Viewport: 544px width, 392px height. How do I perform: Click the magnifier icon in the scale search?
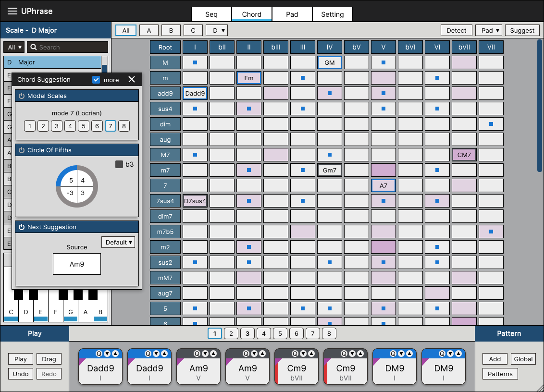33,47
